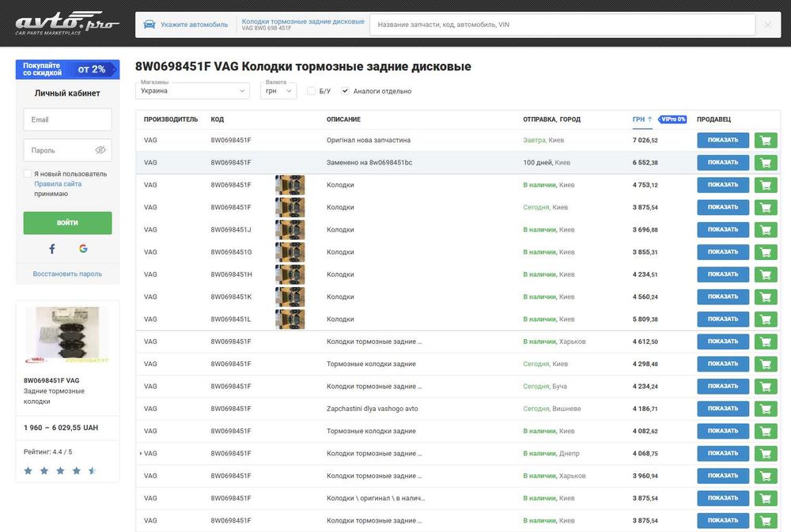The height and width of the screenshot is (532, 791).
Task: Click the green Войти button
Action: click(67, 222)
